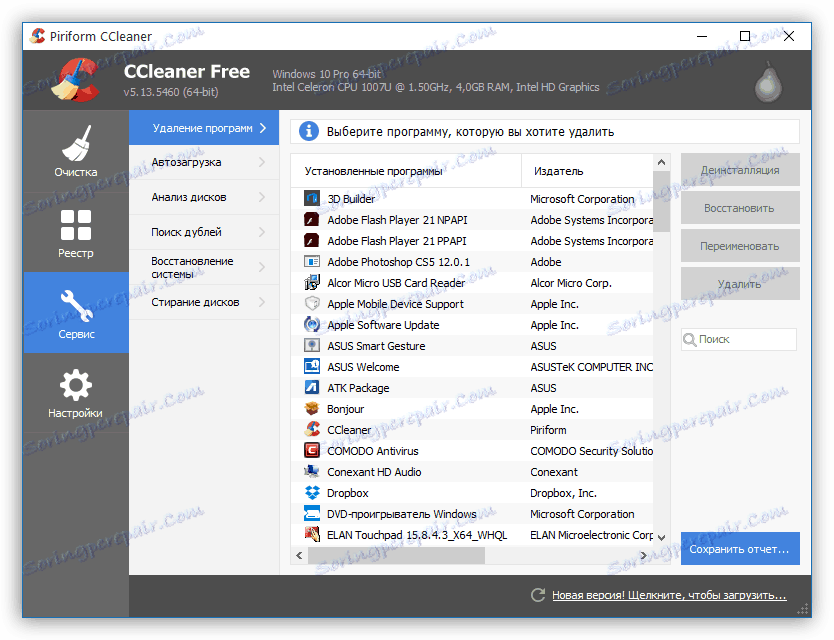834x640 pixels.
Task: Expand the Анализ дисков chevron arrow
Action: [x=262, y=197]
